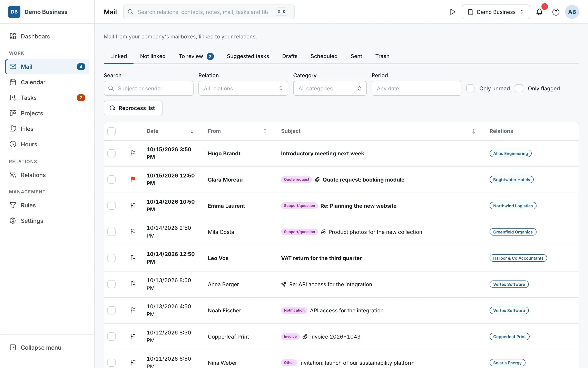Go to the Trash tab
The image size is (588, 368).
pos(382,56)
